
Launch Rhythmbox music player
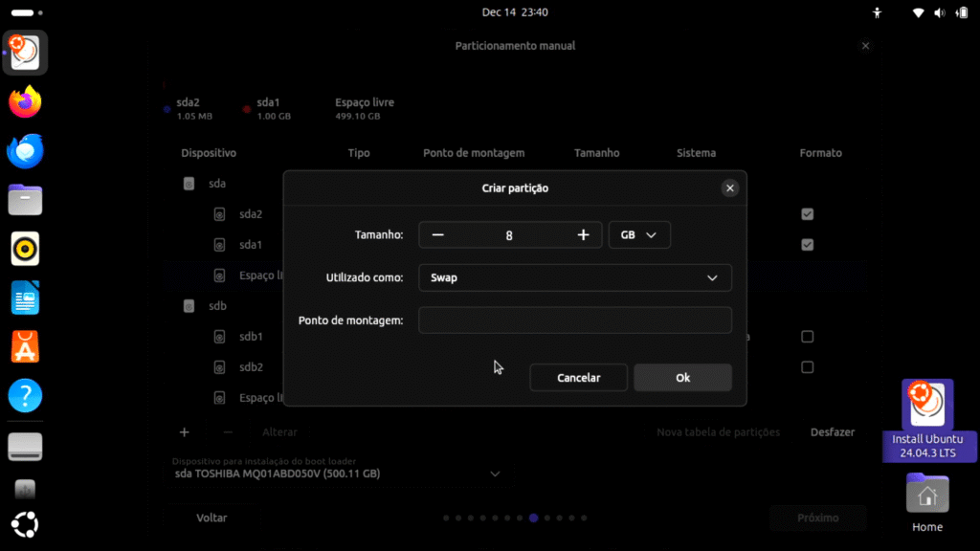click(26, 249)
